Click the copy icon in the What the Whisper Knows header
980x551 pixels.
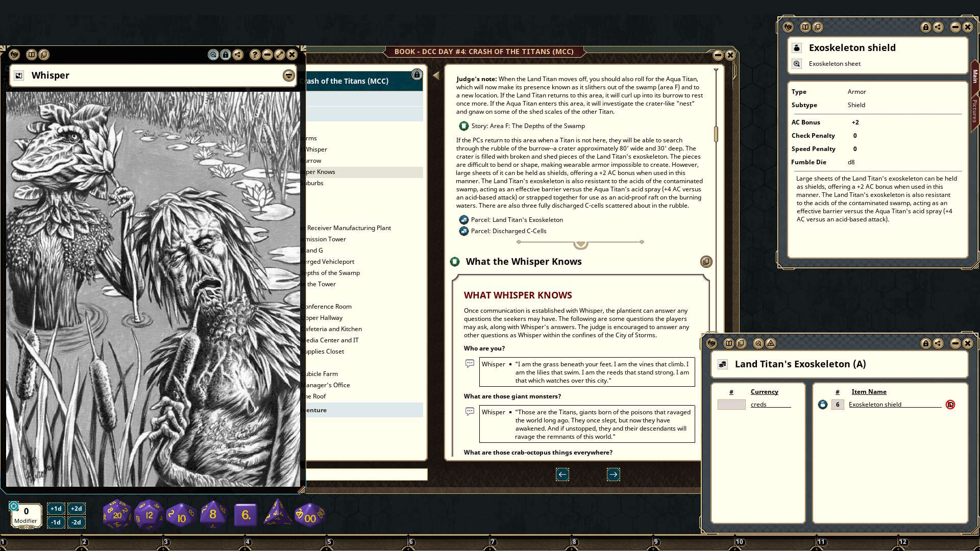point(706,262)
